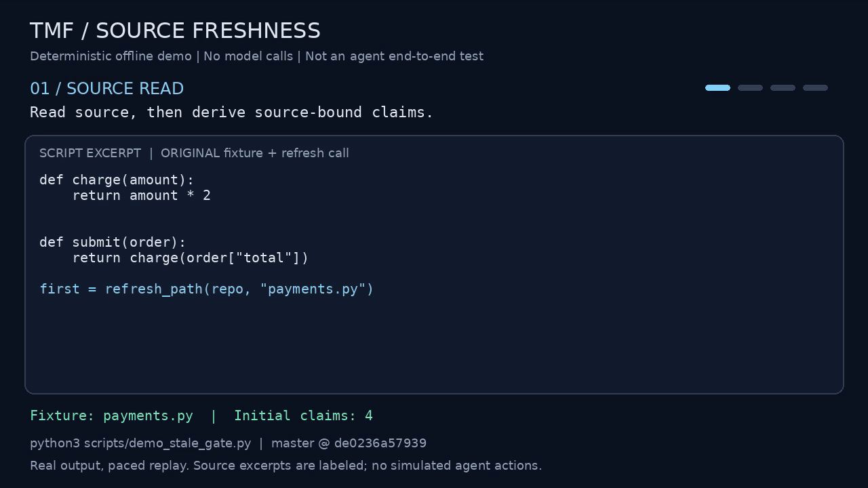The height and width of the screenshot is (488, 868).
Task: Click the master @ de0236a57939 commit reference
Action: click(349, 443)
